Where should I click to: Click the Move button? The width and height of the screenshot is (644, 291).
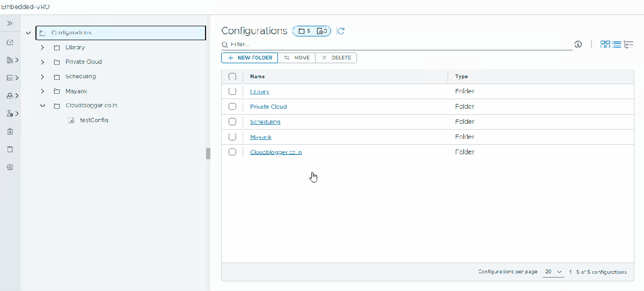(296, 58)
